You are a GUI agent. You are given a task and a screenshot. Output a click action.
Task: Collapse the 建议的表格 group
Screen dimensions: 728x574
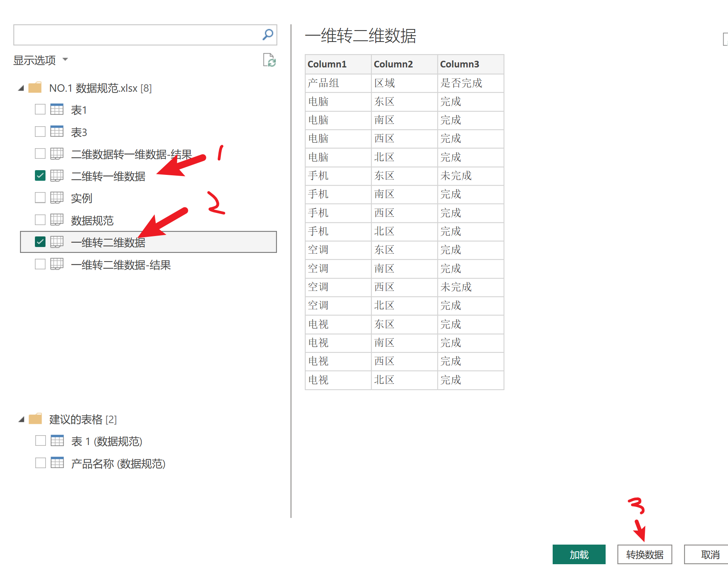[21, 420]
